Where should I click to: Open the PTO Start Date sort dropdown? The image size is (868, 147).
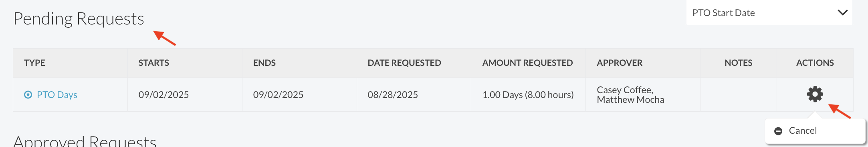tap(769, 13)
